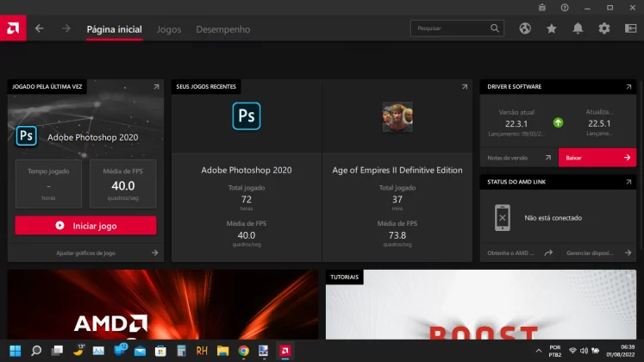Screen dimensions: 644x362
Task: Toggle the sidebar panel icon
Action: 630,28
